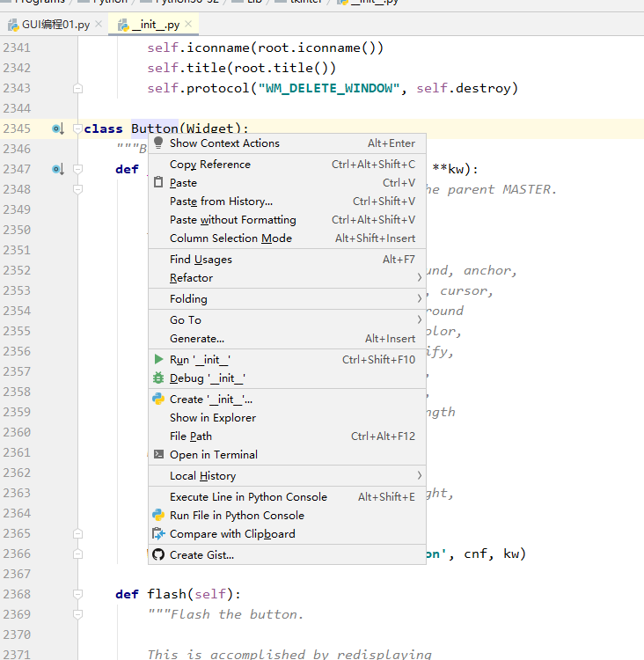Click the "WM_DELETE_WINDOW" string in the code
This screenshot has height=660, width=644.
(x=328, y=88)
